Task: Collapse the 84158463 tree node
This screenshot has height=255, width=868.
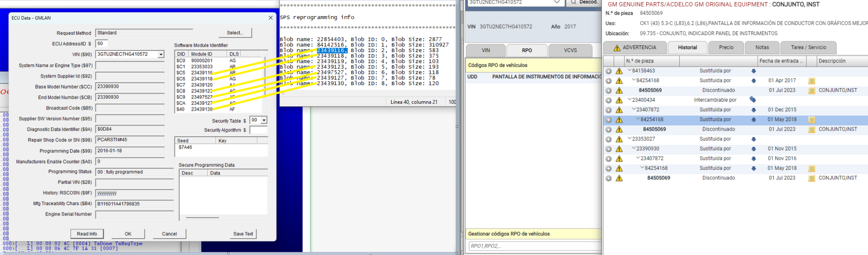Action: 629,70
